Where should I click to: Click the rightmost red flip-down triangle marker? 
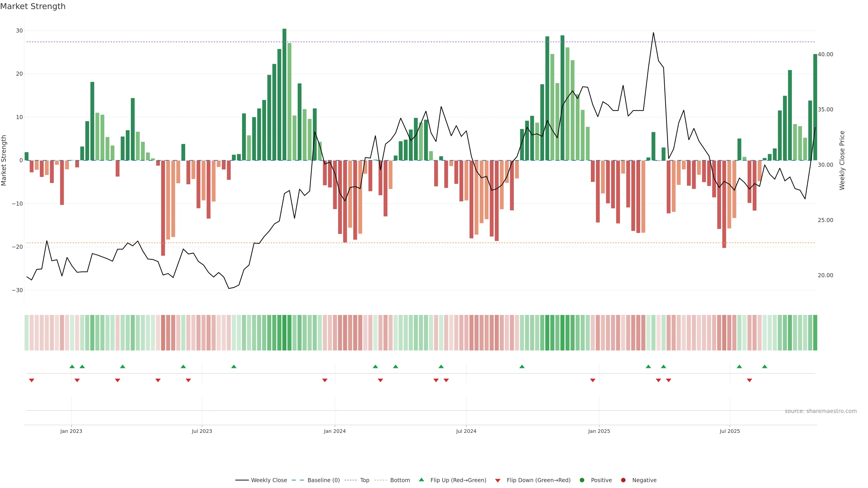tap(749, 380)
